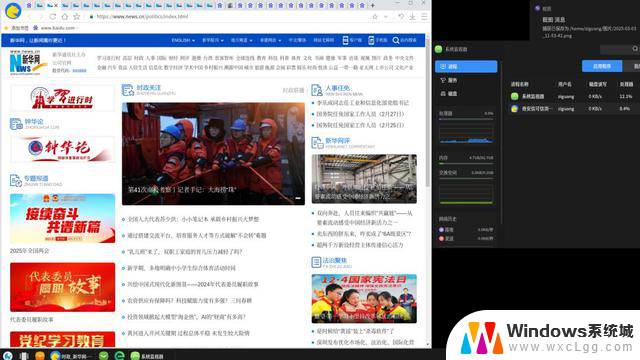Viewport: 640px width, 360px height.
Task: Click 时政关注 section heading
Action: pos(149,88)
